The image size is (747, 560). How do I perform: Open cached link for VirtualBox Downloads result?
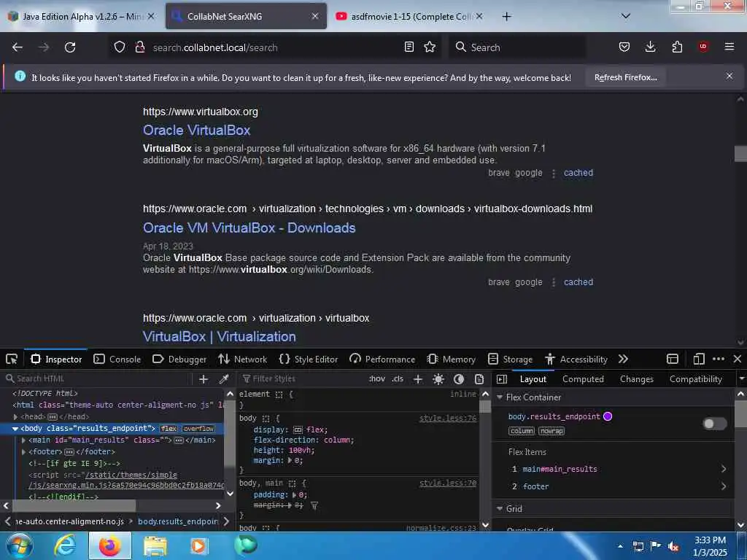(578, 282)
